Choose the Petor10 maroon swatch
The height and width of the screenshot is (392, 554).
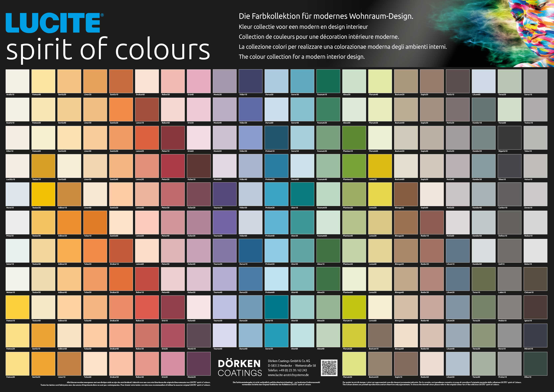tap(173, 138)
